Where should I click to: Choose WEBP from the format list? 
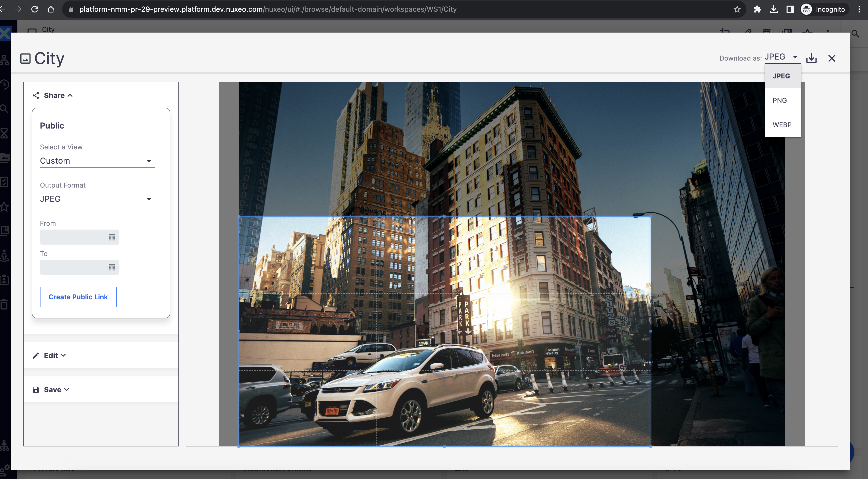(782, 125)
